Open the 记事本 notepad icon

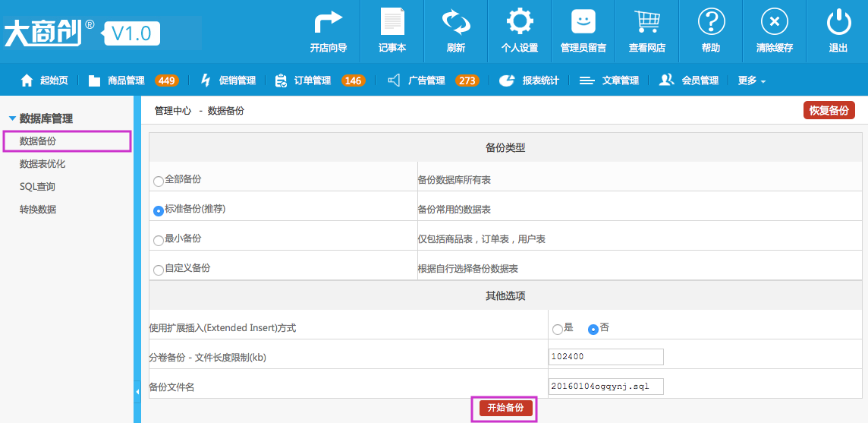pos(392,21)
